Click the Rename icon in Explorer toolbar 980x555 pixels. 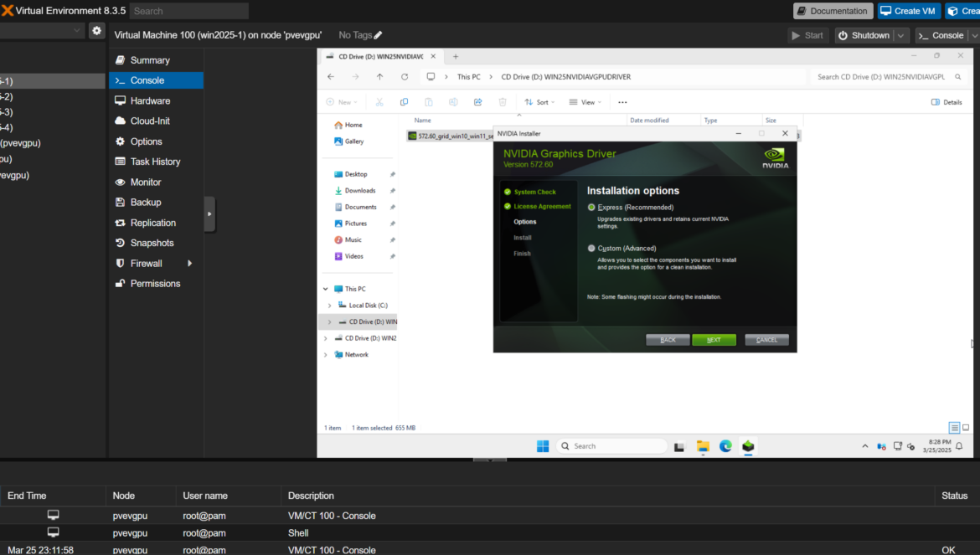[453, 102]
